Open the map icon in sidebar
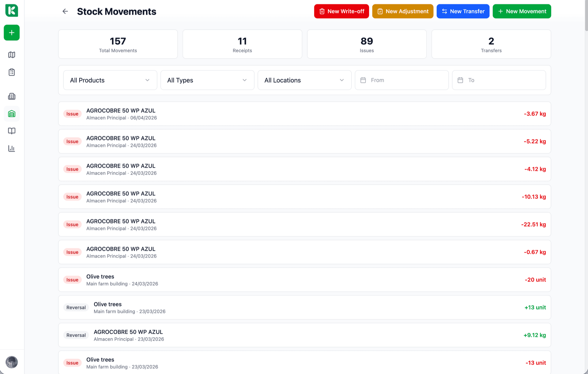The image size is (588, 374). 12,55
